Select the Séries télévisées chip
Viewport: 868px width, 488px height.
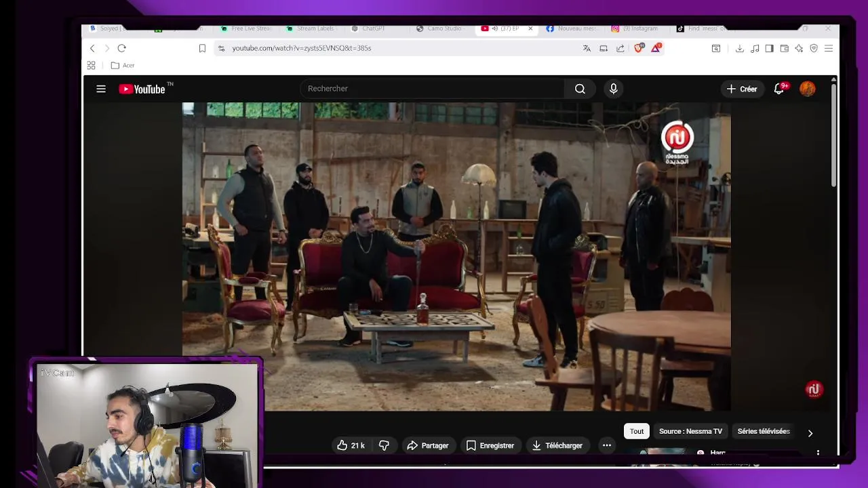click(x=764, y=431)
